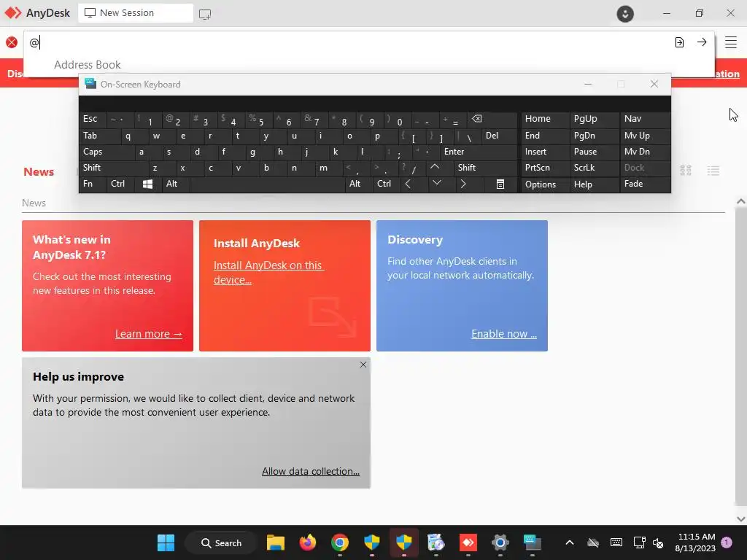This screenshot has width=747, height=560.
Task: Click the connect arrow in address bar
Action: pos(702,42)
